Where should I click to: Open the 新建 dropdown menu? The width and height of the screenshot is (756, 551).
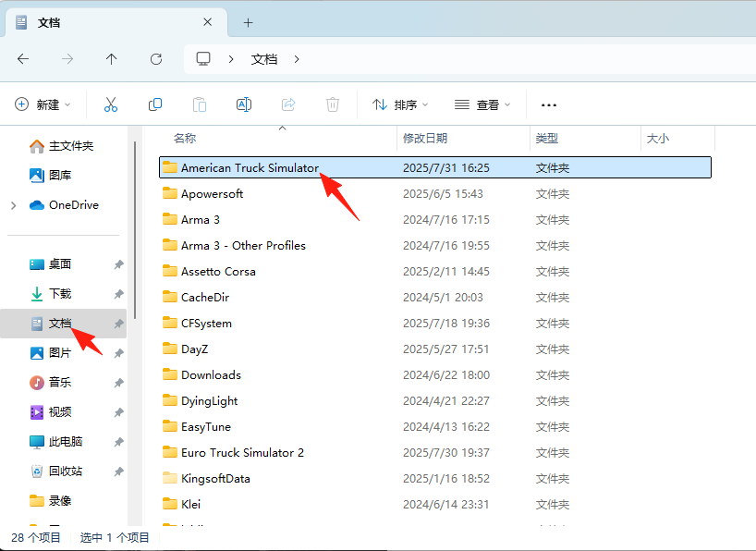(x=43, y=104)
